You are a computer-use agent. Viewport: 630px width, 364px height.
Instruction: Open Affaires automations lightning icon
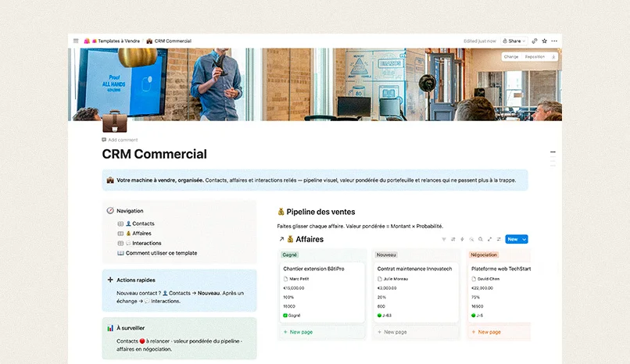click(x=462, y=239)
